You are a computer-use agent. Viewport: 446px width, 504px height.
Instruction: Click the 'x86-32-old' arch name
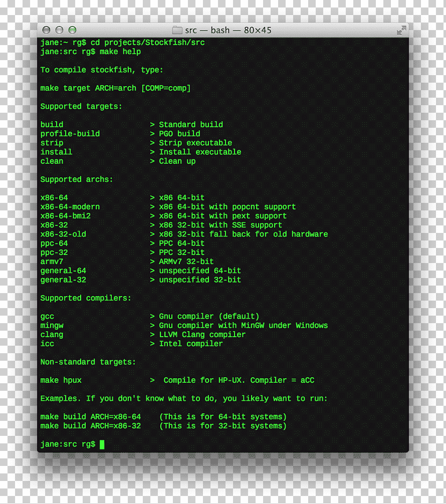63,234
